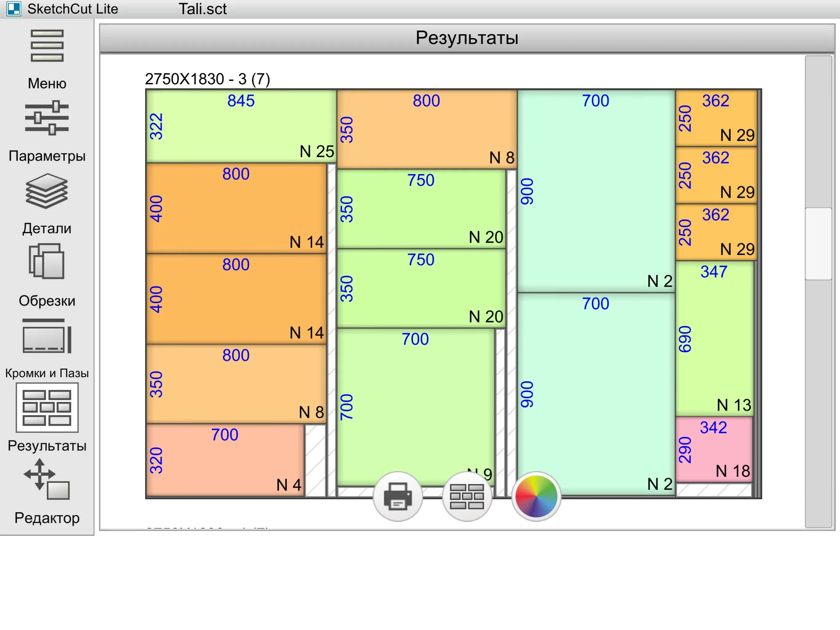Click the Tali.sct file title
Viewport: 840px width, 630px height.
point(202,9)
